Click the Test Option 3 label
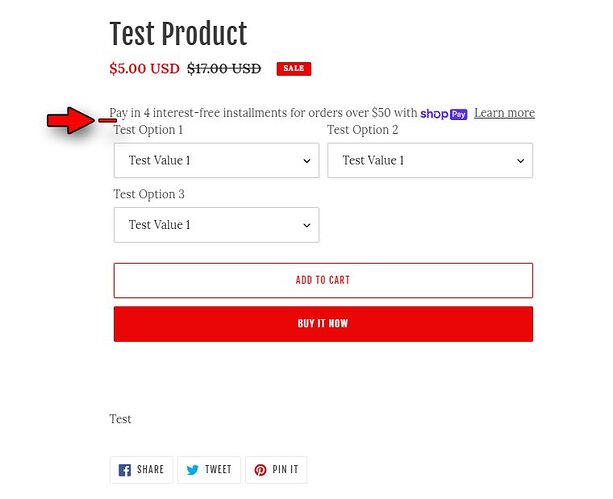 [149, 194]
